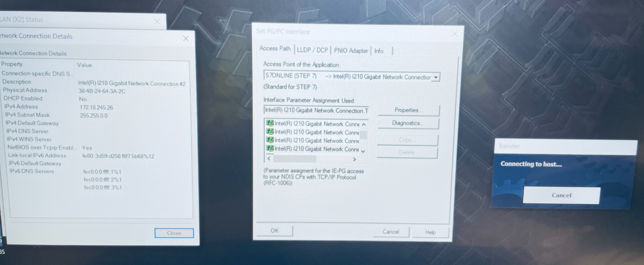Viewport: 644px width, 265px height.
Task: Cancel the Set PG/PC Interface dialog
Action: 391,232
